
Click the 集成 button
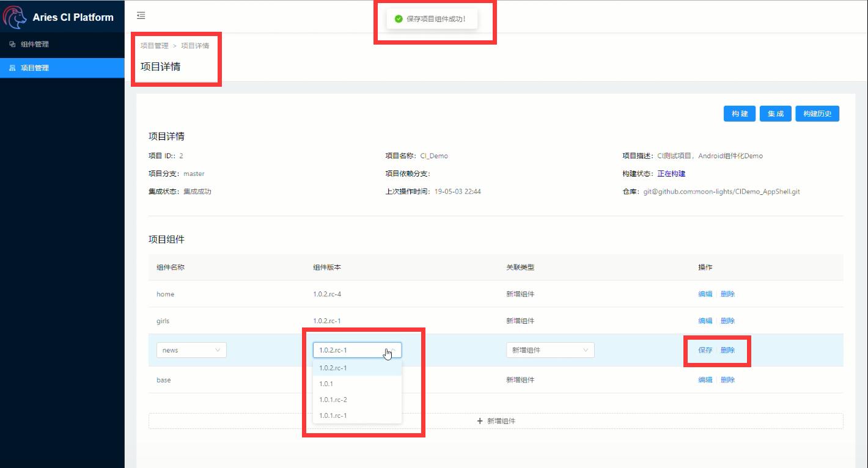coord(776,114)
